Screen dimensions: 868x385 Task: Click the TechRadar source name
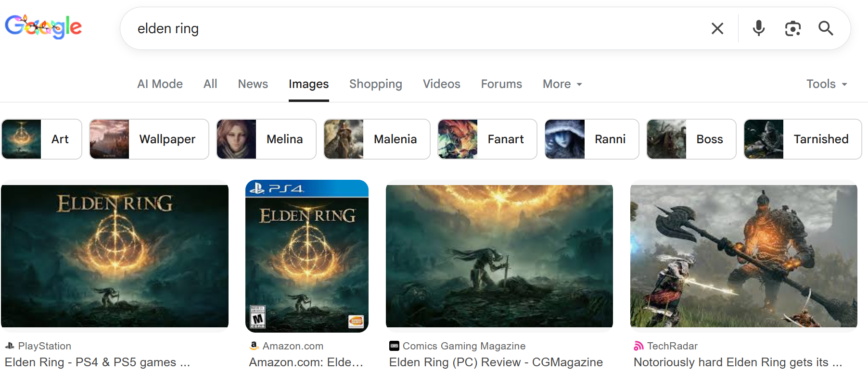(672, 346)
